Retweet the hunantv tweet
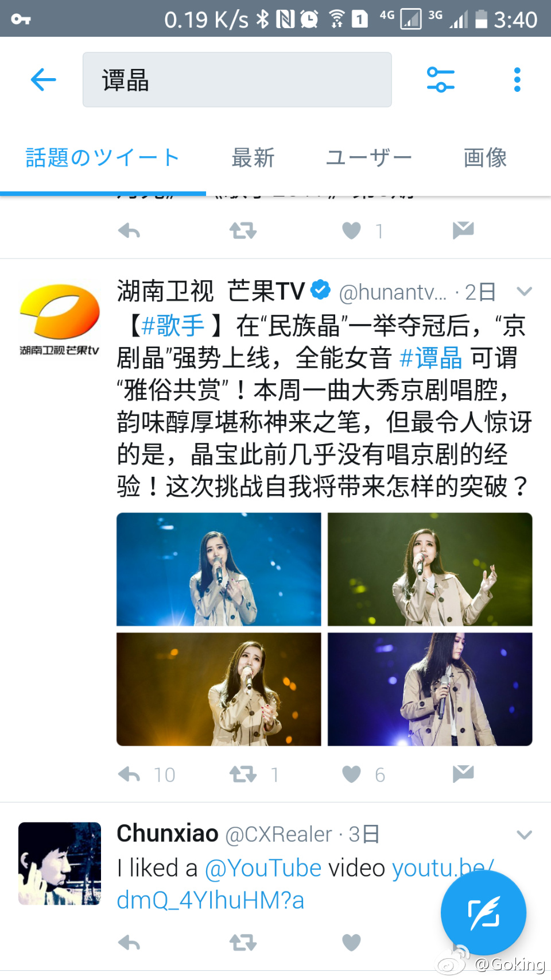This screenshot has width=551, height=980. click(x=243, y=774)
